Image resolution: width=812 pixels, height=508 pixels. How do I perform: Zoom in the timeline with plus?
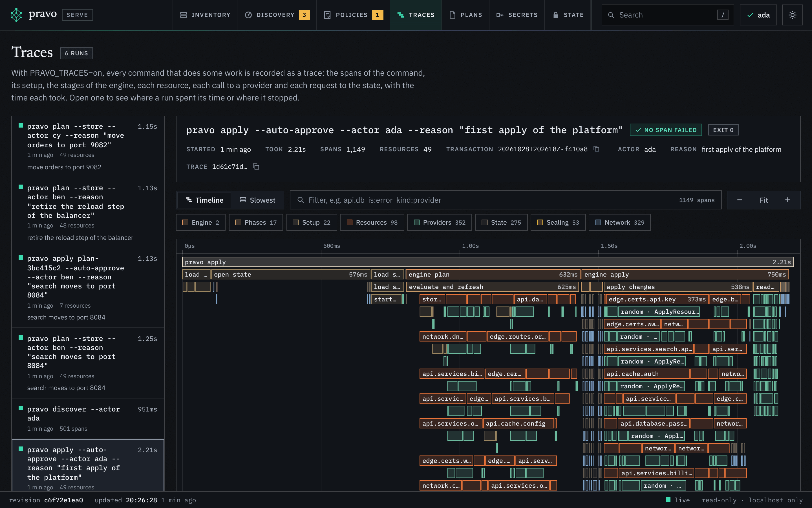pyautogui.click(x=787, y=200)
